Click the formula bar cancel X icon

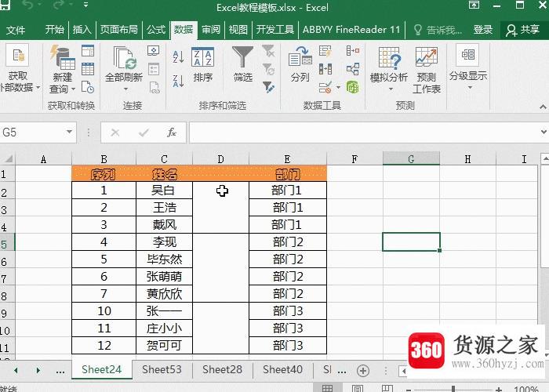pos(115,132)
